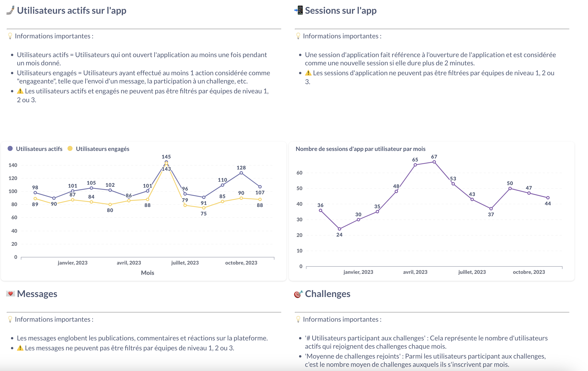This screenshot has height=371, width=588.
Task: Toggle the Utilisateurs engagés legend label
Action: tap(102, 149)
